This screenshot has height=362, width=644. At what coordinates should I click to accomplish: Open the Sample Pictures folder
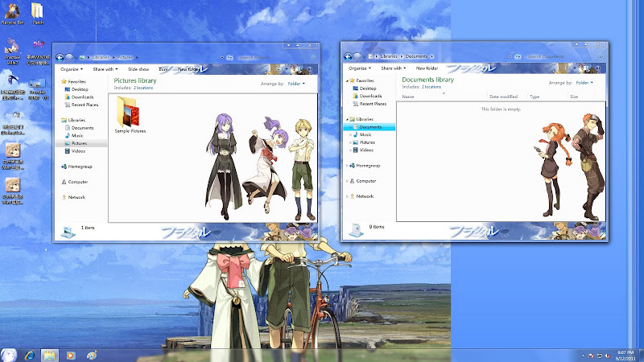(x=130, y=114)
